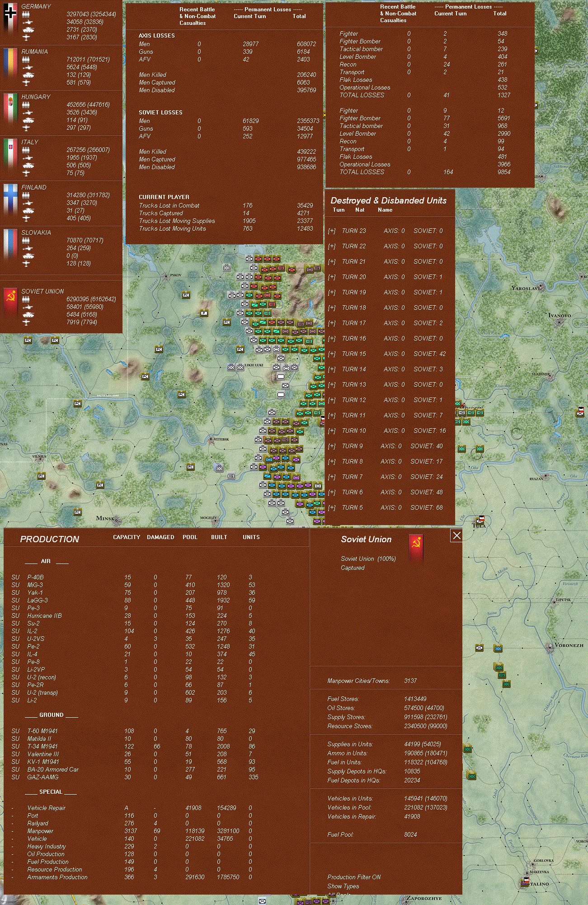Click the CAPACITY column header

point(127,537)
